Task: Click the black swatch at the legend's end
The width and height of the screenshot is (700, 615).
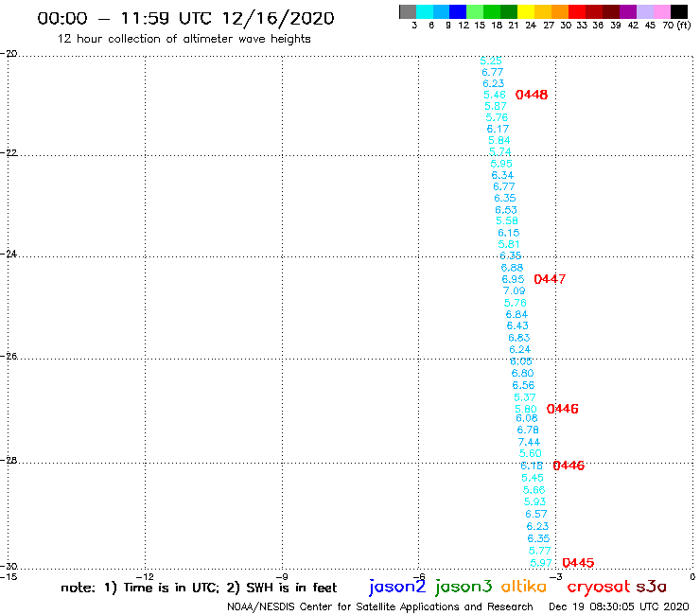Action: pos(678,11)
